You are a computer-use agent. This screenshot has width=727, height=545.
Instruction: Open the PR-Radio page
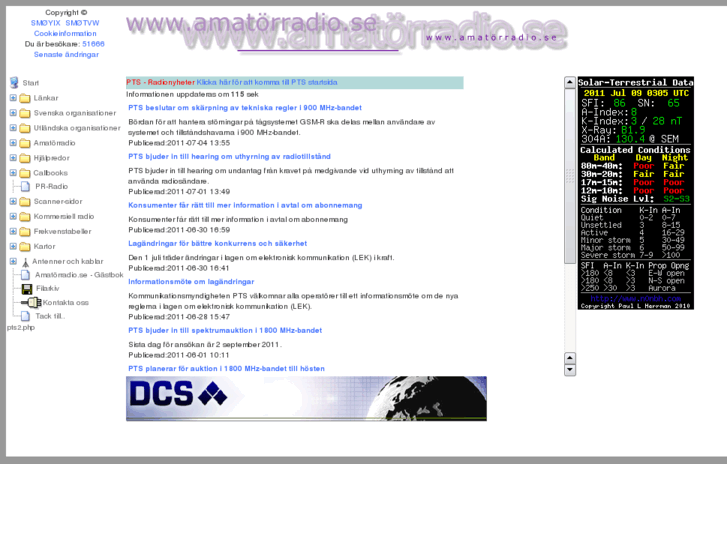coord(51,186)
